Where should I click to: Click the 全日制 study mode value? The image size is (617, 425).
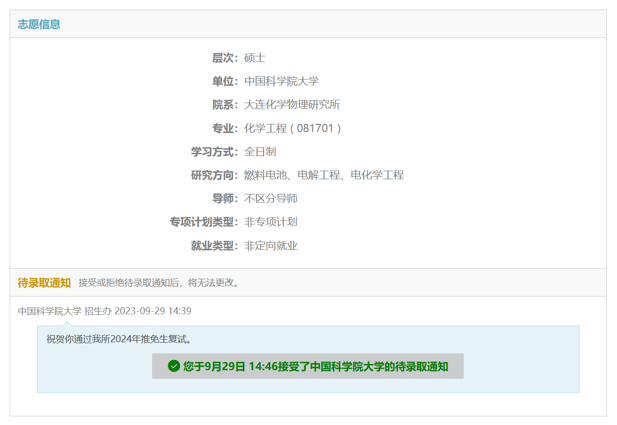pyautogui.click(x=260, y=151)
